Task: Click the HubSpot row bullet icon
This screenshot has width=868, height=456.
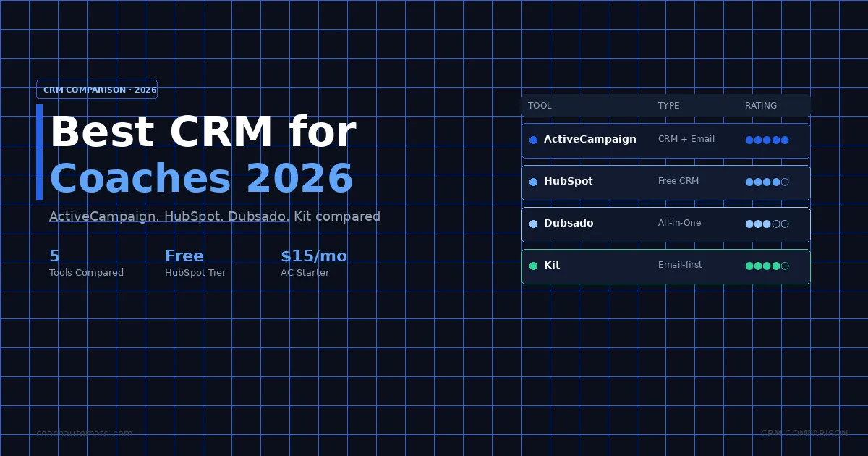Action: pyautogui.click(x=533, y=182)
